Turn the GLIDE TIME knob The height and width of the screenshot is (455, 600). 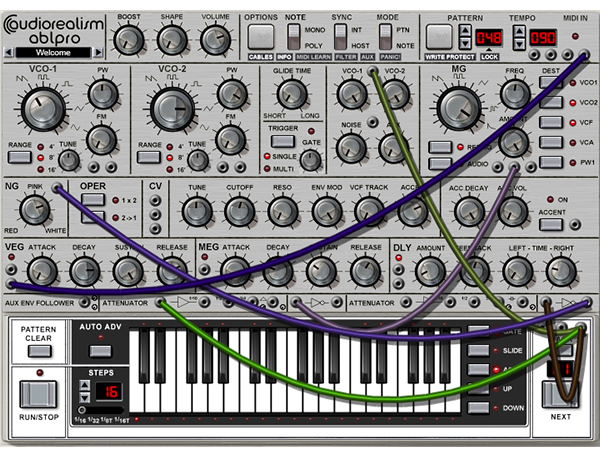292,94
